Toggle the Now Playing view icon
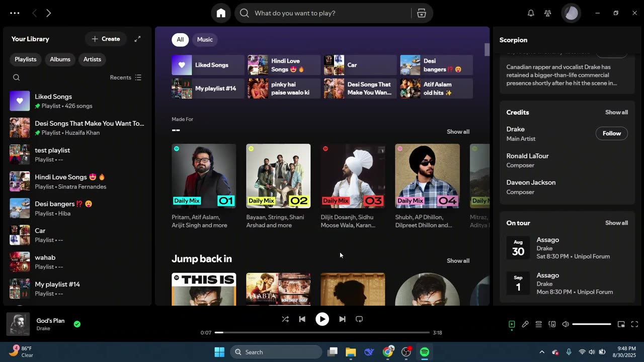 coord(512,324)
